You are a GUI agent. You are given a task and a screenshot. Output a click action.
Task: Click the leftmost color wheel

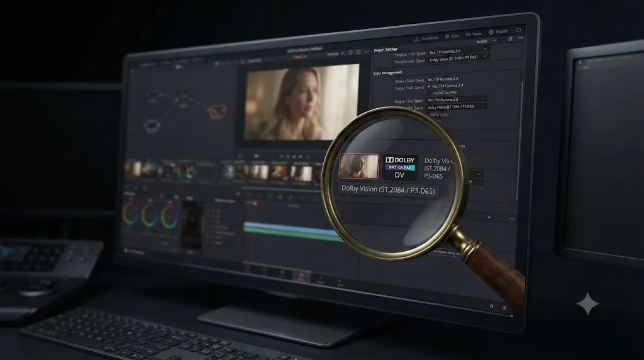[130, 214]
